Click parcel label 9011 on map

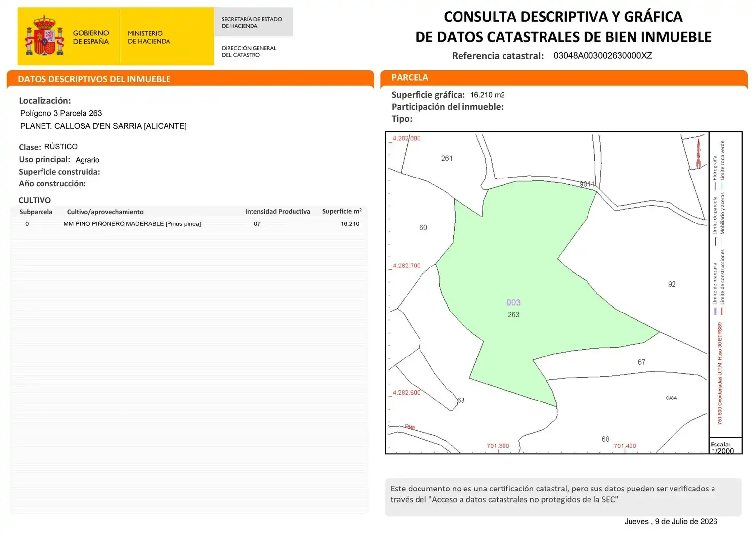(587, 184)
